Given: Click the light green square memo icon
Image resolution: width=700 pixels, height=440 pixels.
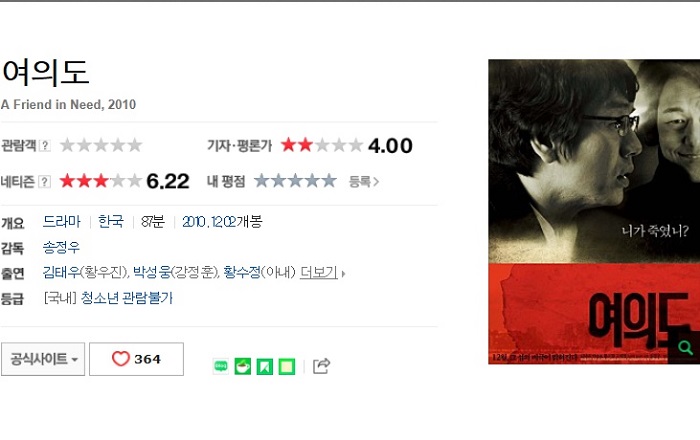Looking at the screenshot, I should point(287,366).
